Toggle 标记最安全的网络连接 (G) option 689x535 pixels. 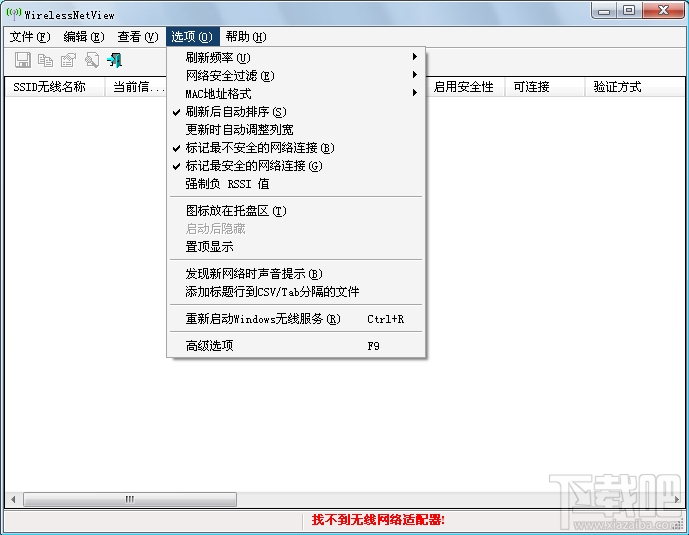coord(296,166)
